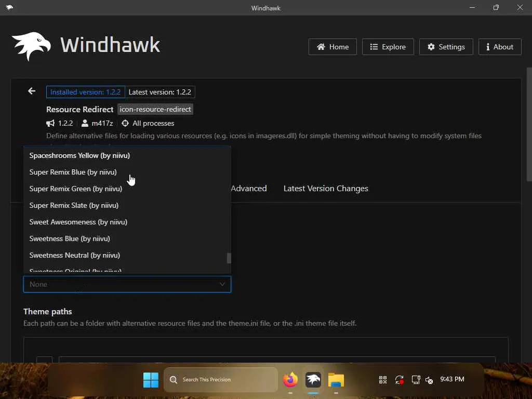Click the QR code tray icon
532x399 pixels.
click(x=383, y=380)
